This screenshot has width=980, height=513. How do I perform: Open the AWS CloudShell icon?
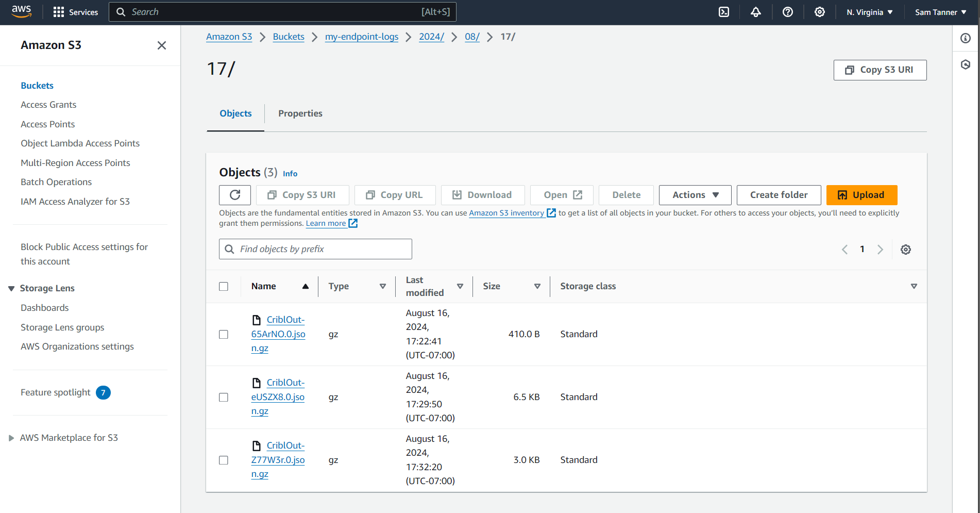[x=724, y=12]
